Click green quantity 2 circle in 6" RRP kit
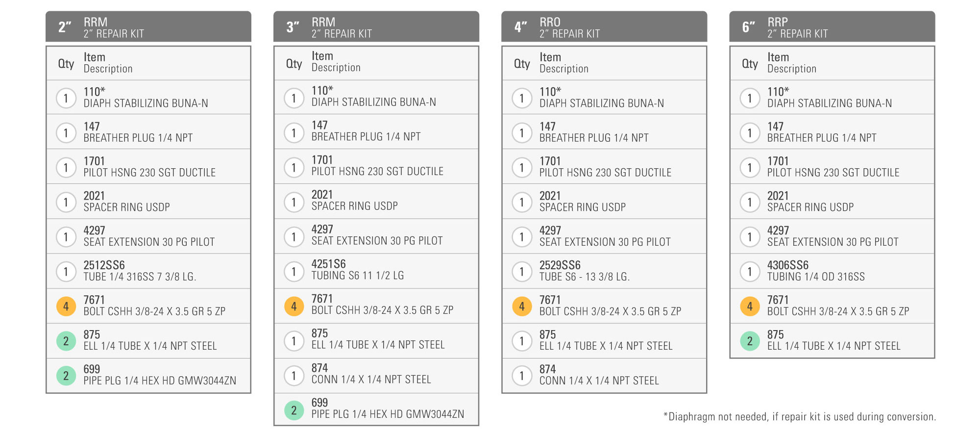This screenshot has height=437, width=980. point(750,341)
